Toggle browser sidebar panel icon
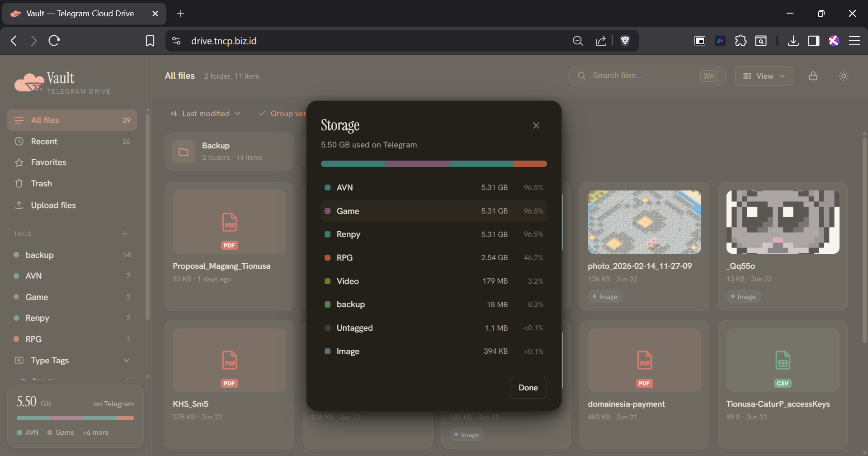The image size is (868, 456). coord(814,41)
